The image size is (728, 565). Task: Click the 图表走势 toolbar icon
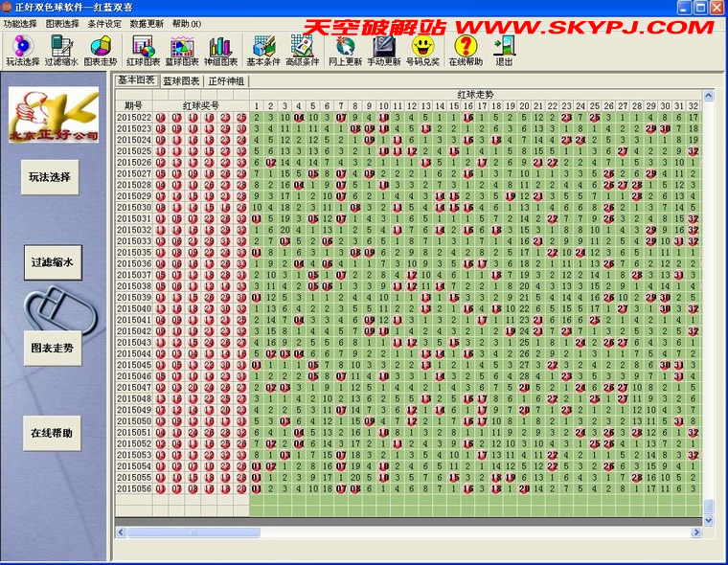100,50
